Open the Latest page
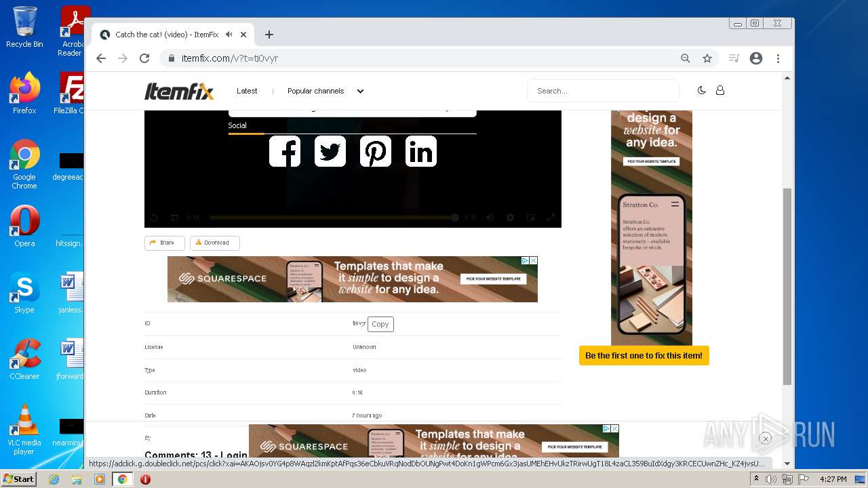 [247, 91]
